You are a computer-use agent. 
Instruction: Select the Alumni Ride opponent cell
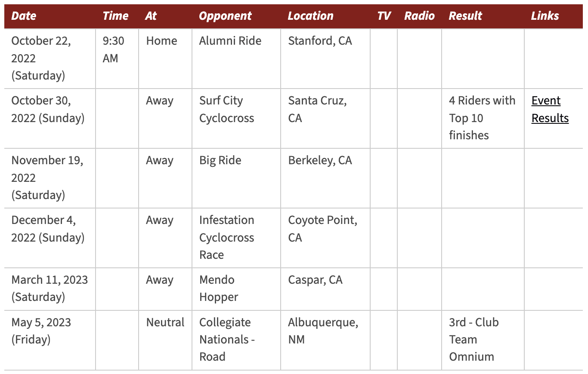236,59
